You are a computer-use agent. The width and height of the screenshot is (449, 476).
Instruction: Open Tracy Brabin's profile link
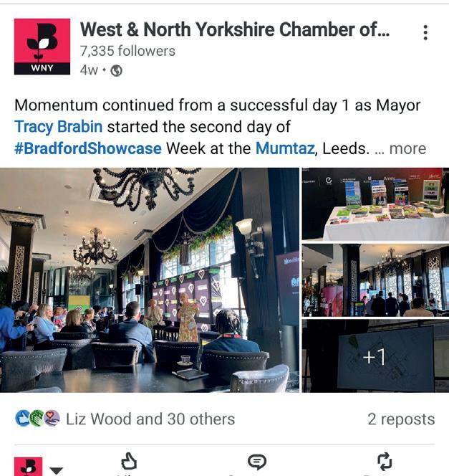pos(58,127)
